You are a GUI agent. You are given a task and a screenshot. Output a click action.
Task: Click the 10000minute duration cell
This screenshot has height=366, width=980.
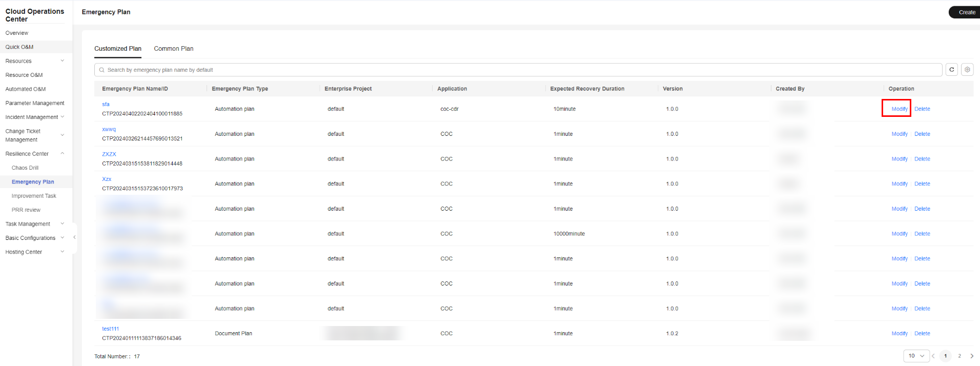coord(569,234)
